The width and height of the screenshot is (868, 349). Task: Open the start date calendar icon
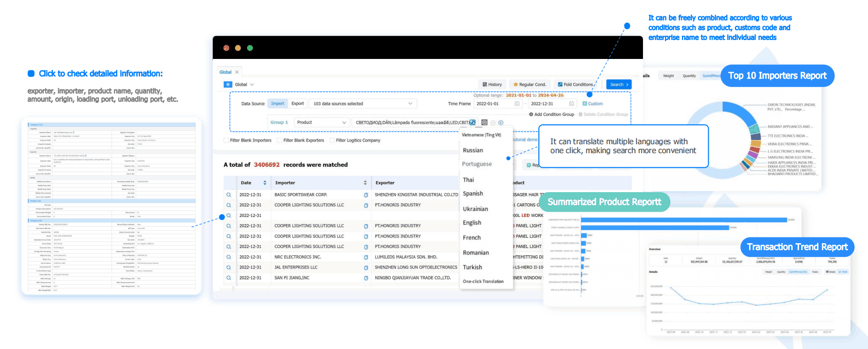tap(517, 104)
